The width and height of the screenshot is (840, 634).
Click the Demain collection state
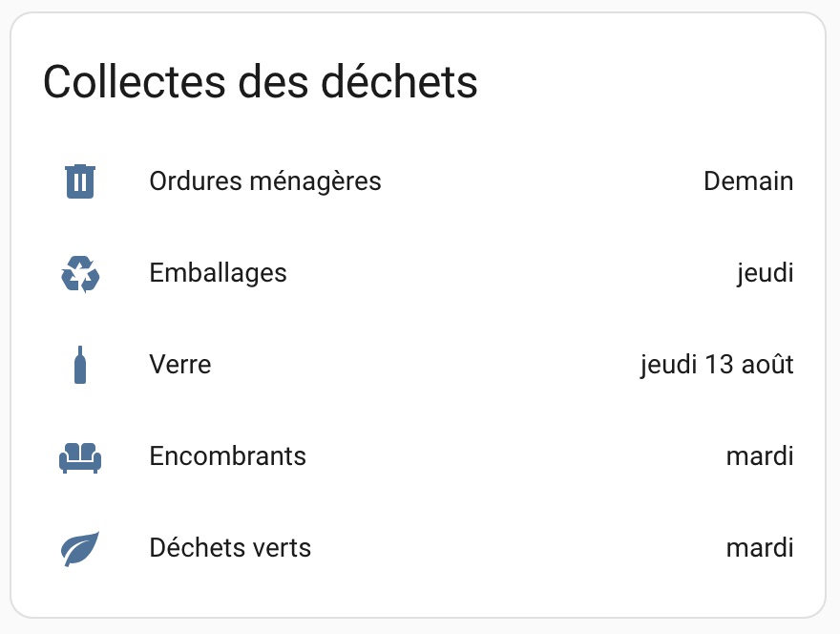pos(748,181)
